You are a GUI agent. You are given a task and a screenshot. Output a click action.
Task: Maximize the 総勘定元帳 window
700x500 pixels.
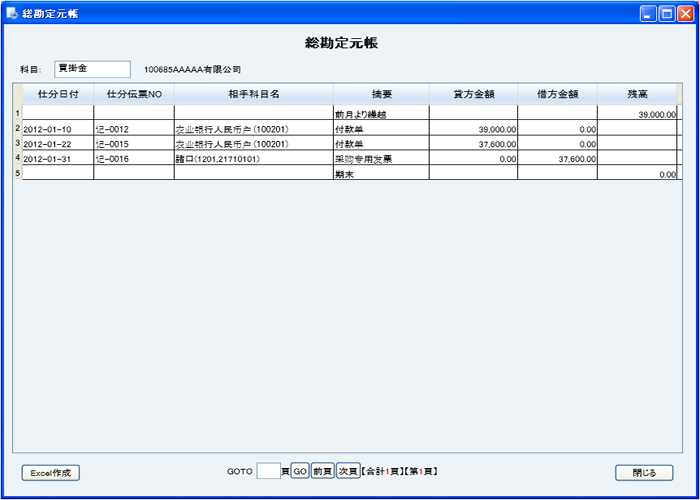[x=666, y=13]
